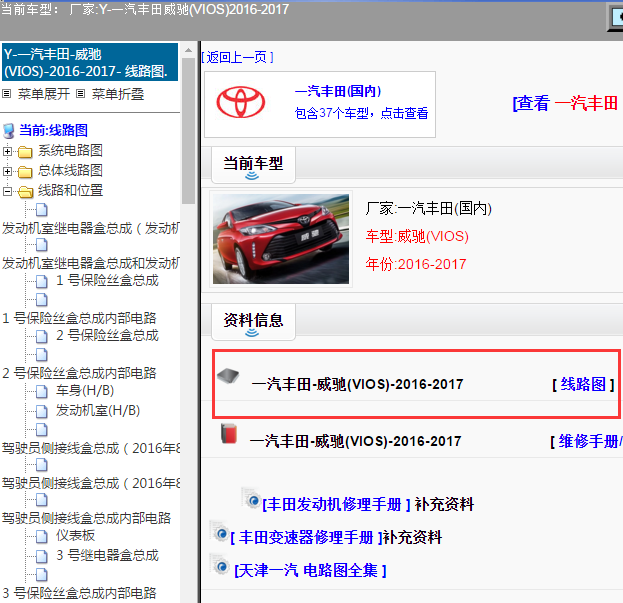The width and height of the screenshot is (623, 603).
Task: Click the 年份:2016-2017 text
Action: coord(416,264)
